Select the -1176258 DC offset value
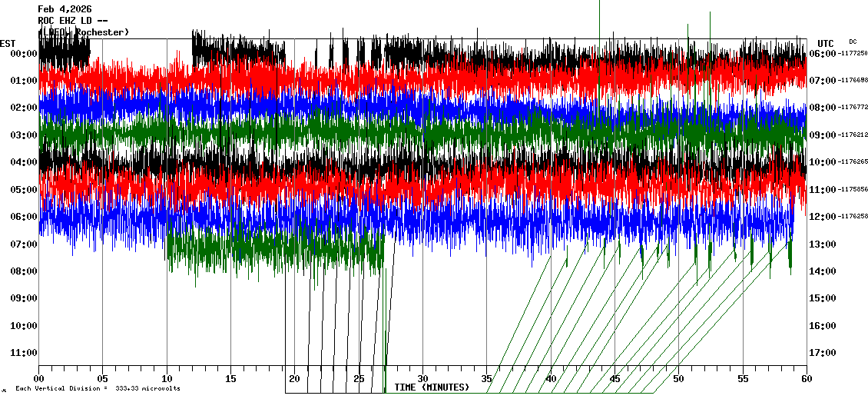Screen dimensions: 868x399 853,217
